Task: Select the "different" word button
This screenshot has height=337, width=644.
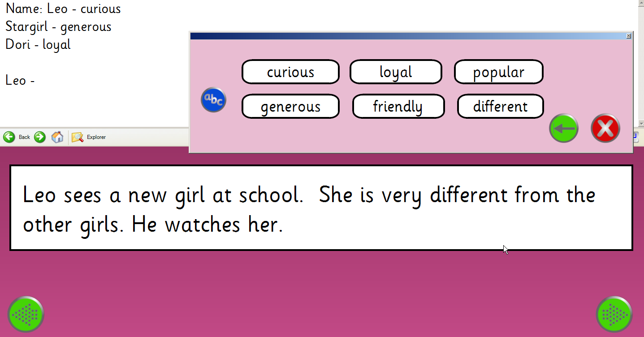Action: click(500, 107)
